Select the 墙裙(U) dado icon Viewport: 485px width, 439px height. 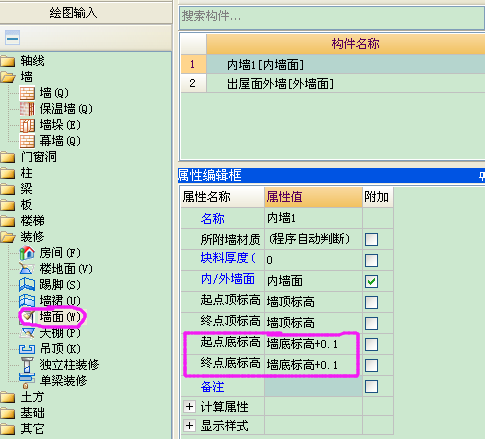pos(27,301)
